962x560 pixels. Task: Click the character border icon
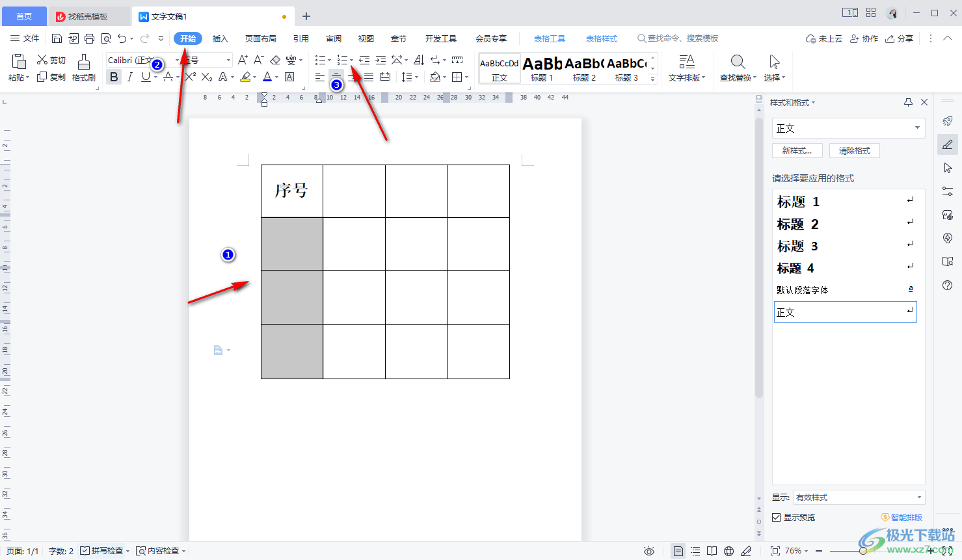point(290,77)
